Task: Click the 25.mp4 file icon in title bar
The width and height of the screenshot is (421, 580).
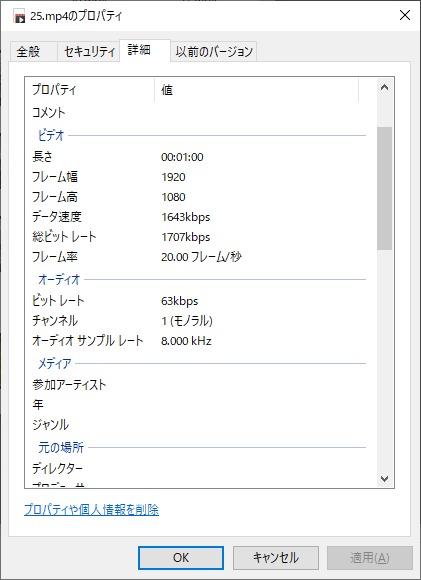Action: 19,16
